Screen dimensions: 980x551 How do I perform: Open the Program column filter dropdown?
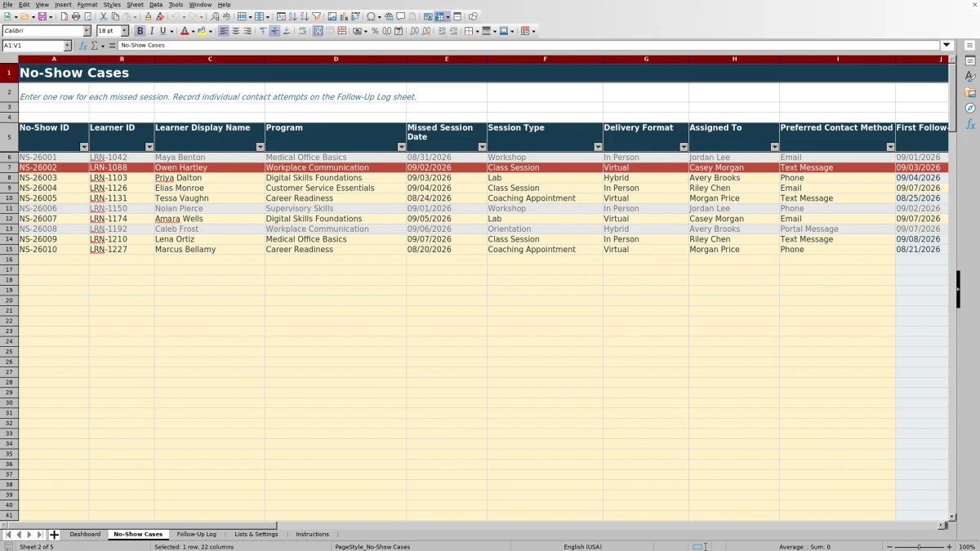click(x=402, y=147)
